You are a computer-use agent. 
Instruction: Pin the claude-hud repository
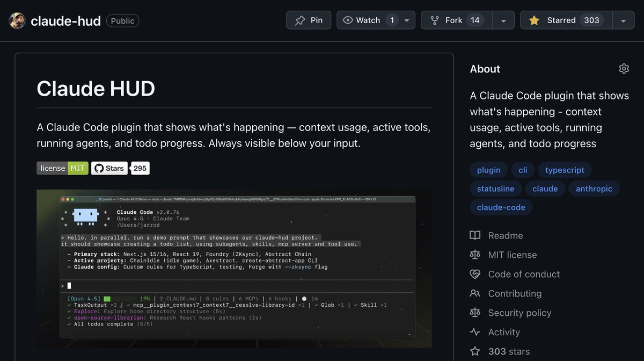pos(309,20)
